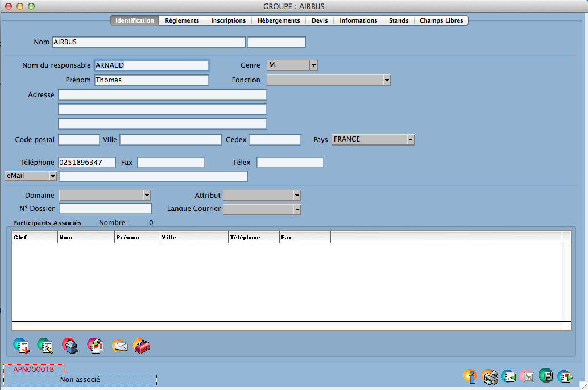Select the Hébergements tab
The height and width of the screenshot is (390, 588).
(x=279, y=20)
